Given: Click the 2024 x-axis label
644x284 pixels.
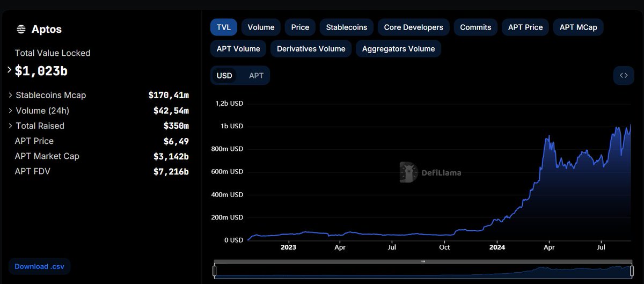Looking at the screenshot, I should point(497,247).
